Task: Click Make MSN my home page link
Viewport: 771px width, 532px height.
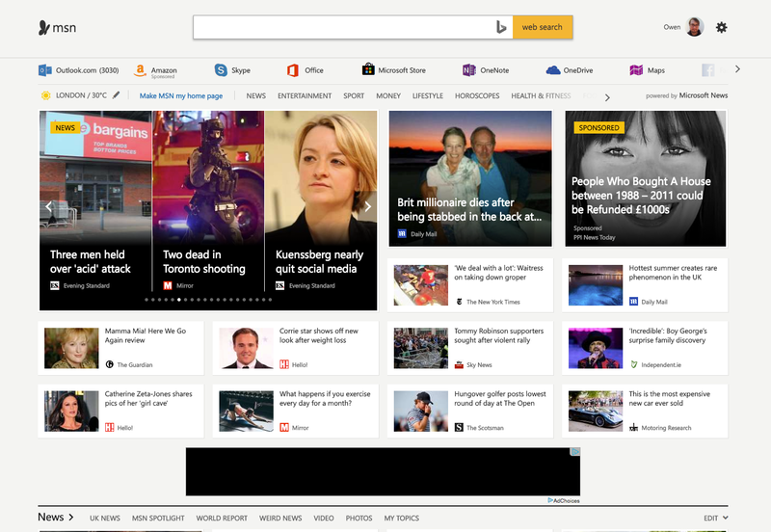Action: pos(181,95)
